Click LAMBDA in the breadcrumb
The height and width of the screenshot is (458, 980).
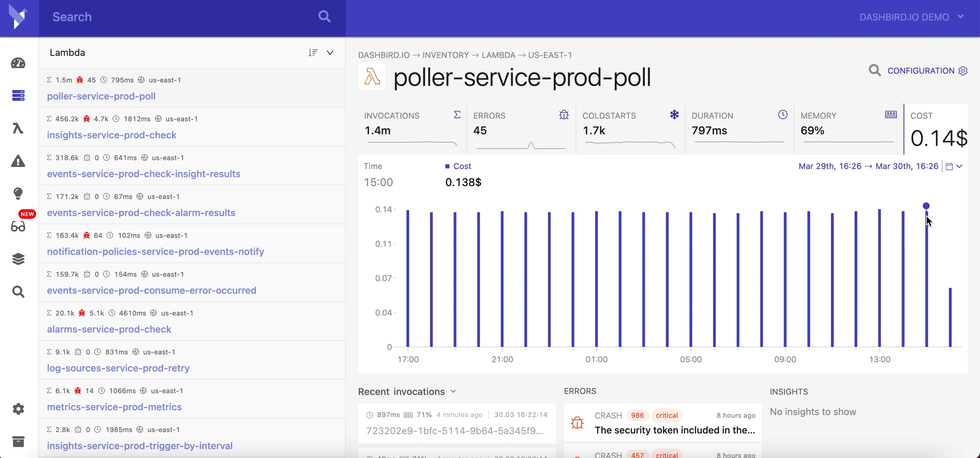(498, 55)
